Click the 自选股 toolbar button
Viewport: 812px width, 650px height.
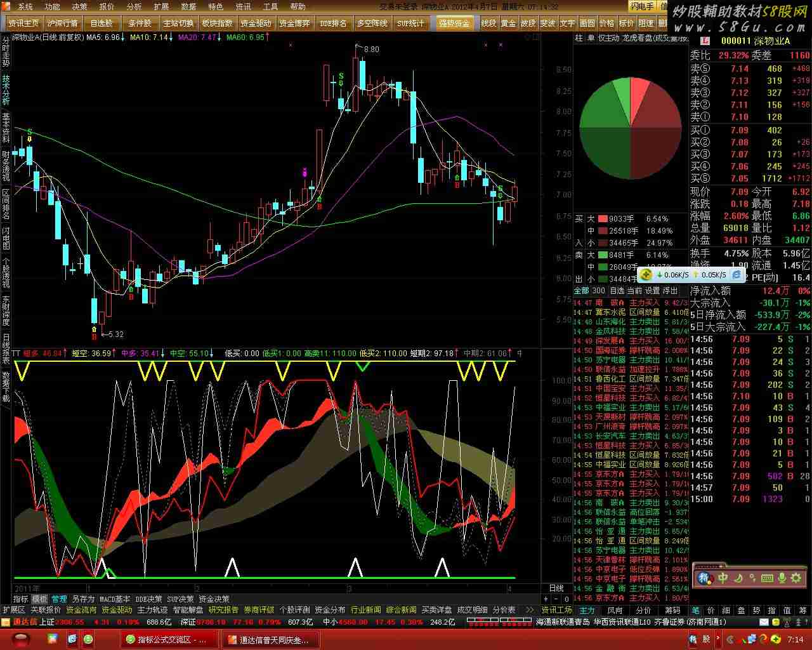(101, 23)
